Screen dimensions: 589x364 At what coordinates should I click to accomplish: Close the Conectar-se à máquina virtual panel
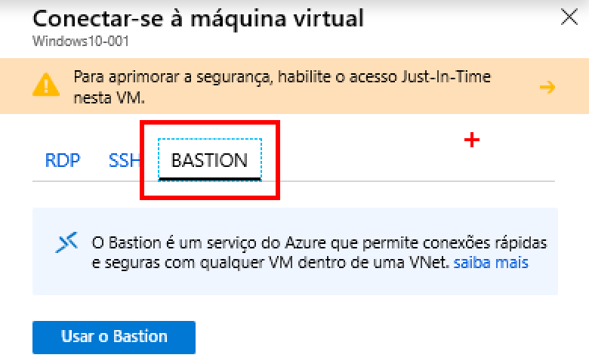[x=569, y=17]
